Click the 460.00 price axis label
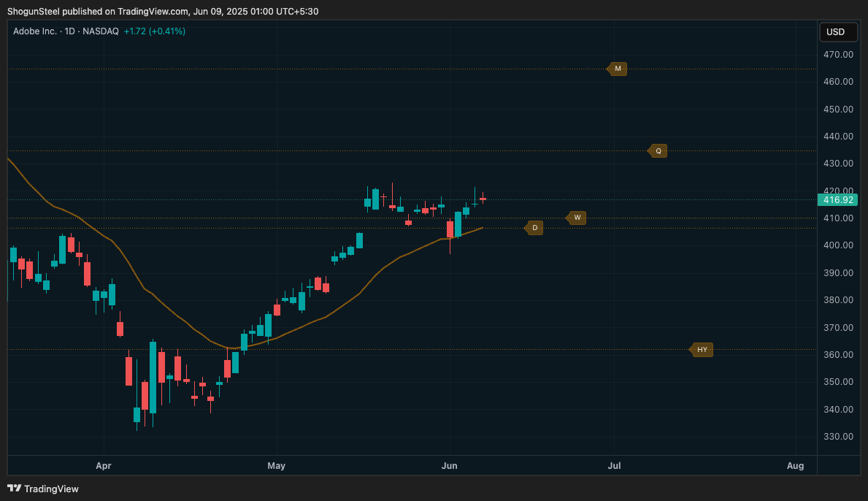This screenshot has width=868, height=501. coord(838,81)
